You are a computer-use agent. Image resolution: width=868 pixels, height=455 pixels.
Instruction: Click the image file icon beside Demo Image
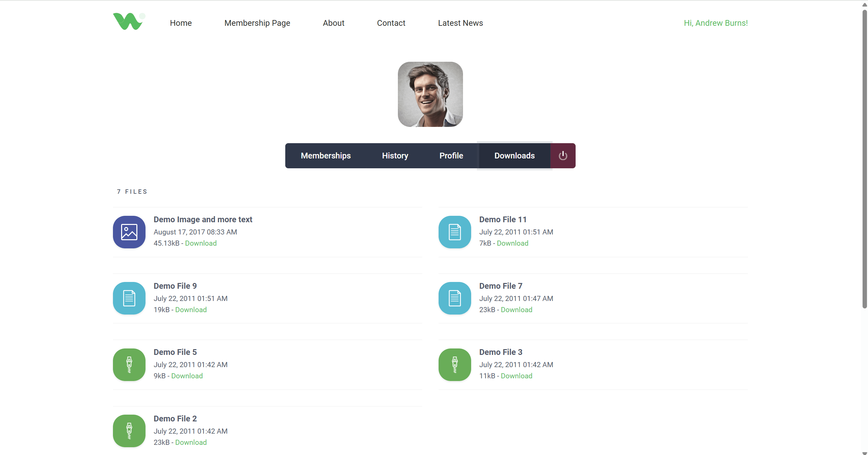[x=129, y=232]
